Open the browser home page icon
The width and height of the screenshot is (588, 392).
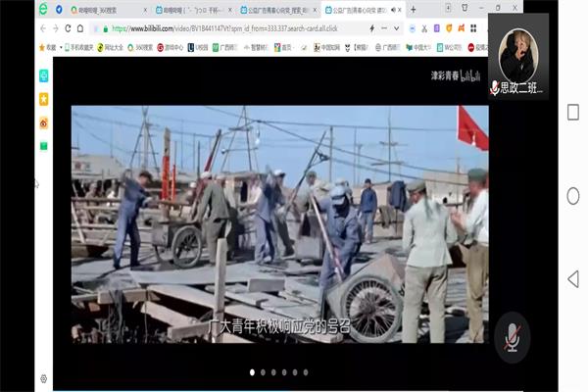tap(80, 28)
